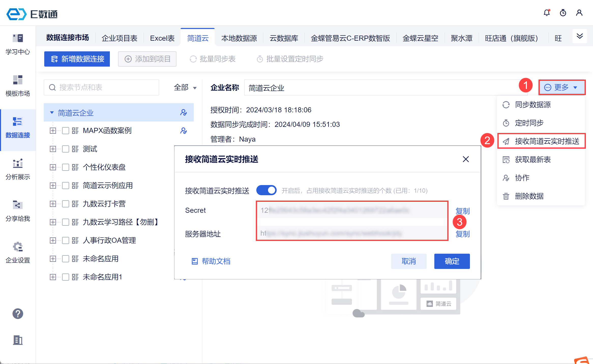Toggle off 接收简道云实时推送 switch
Image resolution: width=593 pixels, height=364 pixels.
coord(266,190)
